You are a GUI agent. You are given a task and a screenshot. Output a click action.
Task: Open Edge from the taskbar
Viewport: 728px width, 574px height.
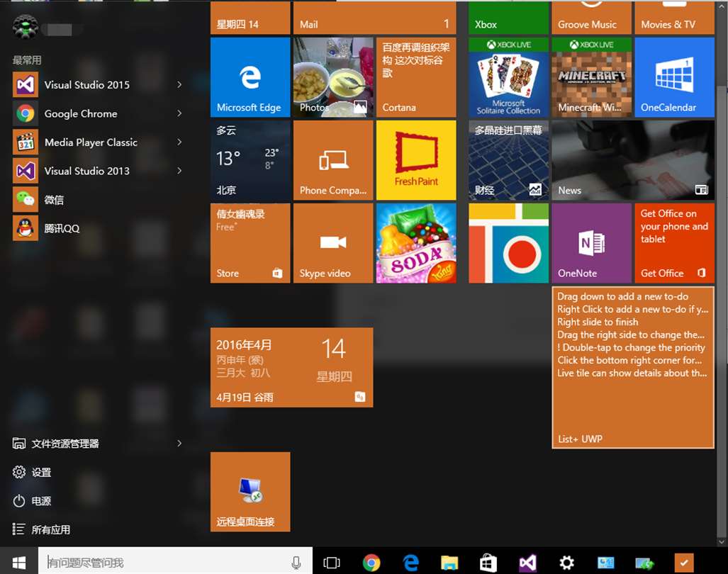click(x=410, y=563)
